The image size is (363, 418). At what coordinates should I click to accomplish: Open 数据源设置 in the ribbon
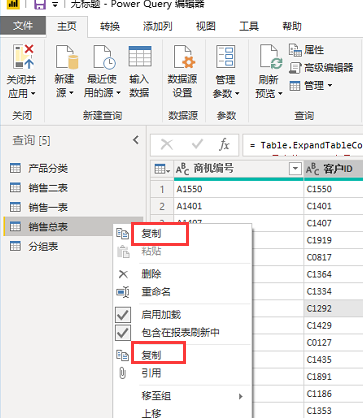[x=182, y=72]
